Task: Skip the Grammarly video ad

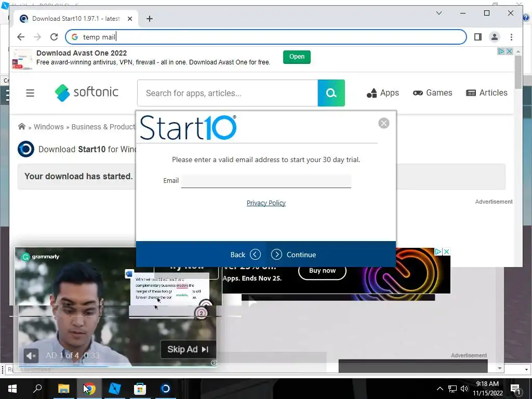Action: tap(188, 350)
